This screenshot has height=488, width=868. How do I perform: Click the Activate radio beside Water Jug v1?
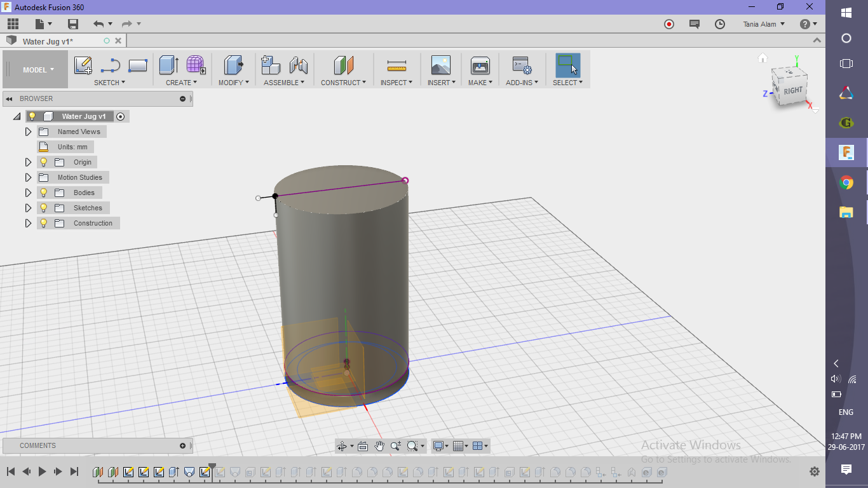pyautogui.click(x=120, y=116)
